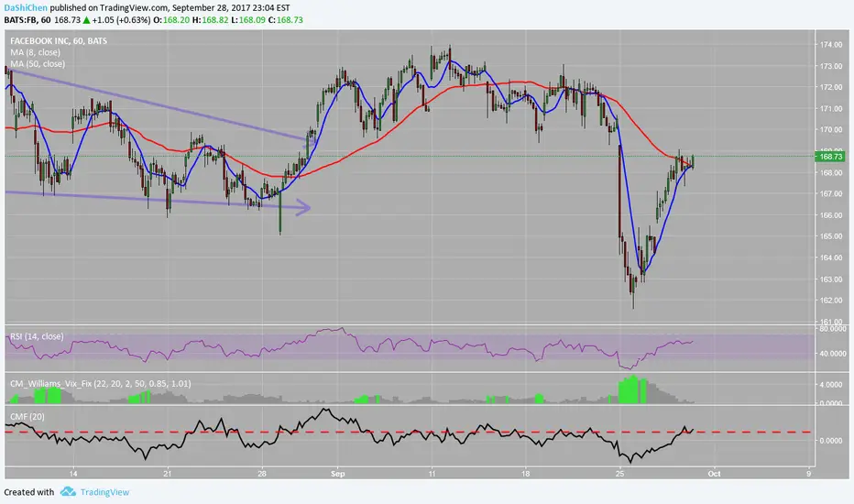This screenshot has width=854, height=504.
Task: Select the RSI (14, close) indicator label
Action: pos(37,336)
